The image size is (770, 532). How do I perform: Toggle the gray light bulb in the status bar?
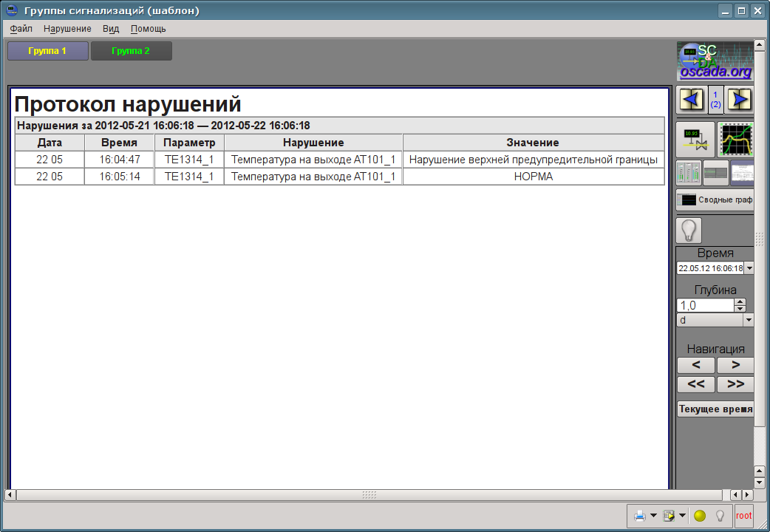click(x=720, y=516)
